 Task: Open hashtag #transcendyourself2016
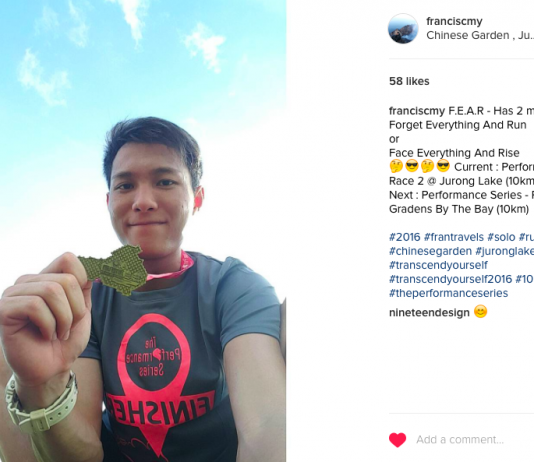point(451,279)
